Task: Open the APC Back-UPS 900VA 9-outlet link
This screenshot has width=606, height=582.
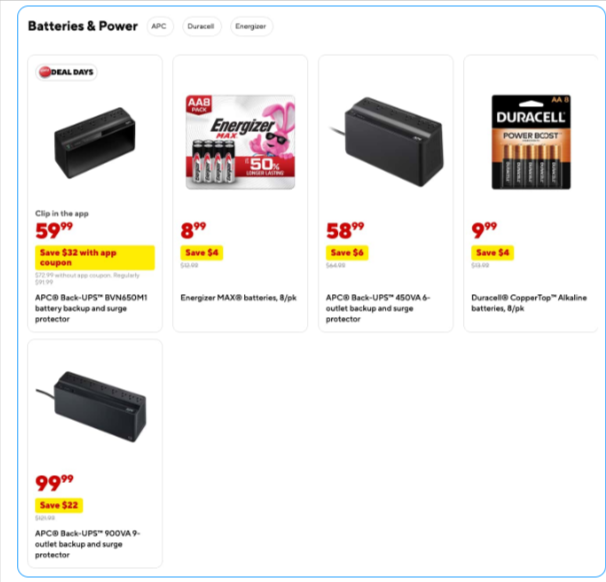Action: pyautogui.click(x=90, y=543)
